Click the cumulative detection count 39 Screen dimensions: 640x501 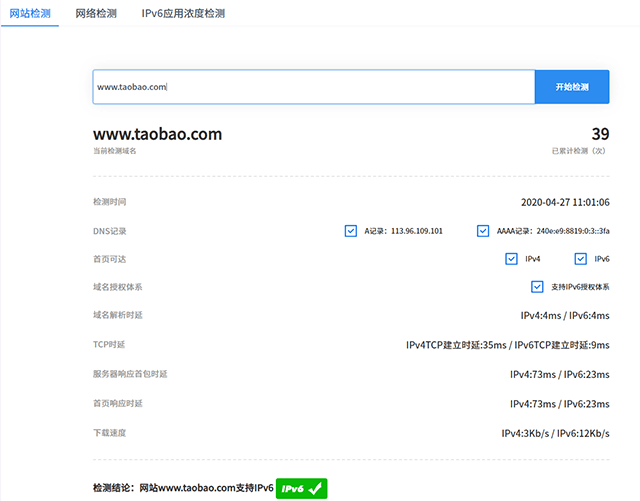point(600,134)
